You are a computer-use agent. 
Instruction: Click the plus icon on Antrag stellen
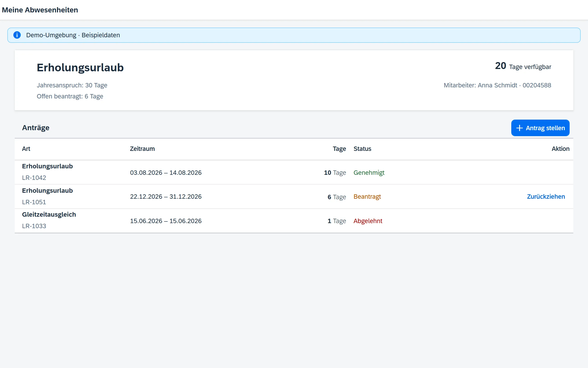pyautogui.click(x=519, y=128)
